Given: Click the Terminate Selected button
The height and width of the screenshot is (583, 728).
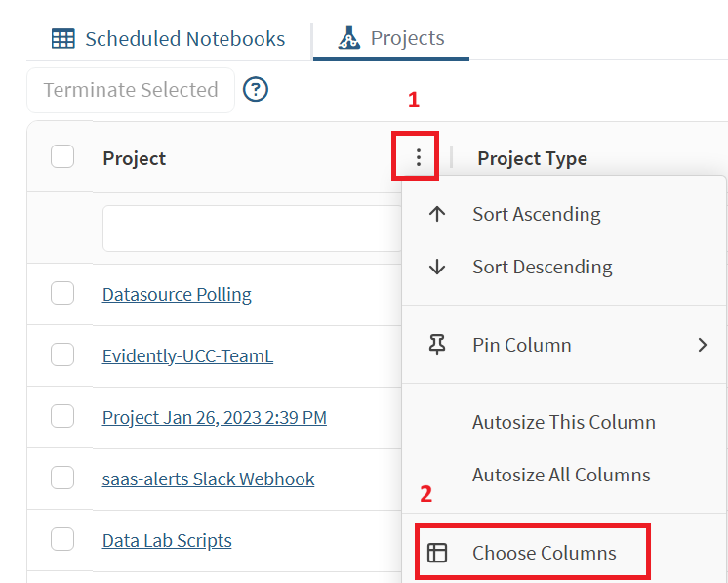Looking at the screenshot, I should pyautogui.click(x=131, y=90).
